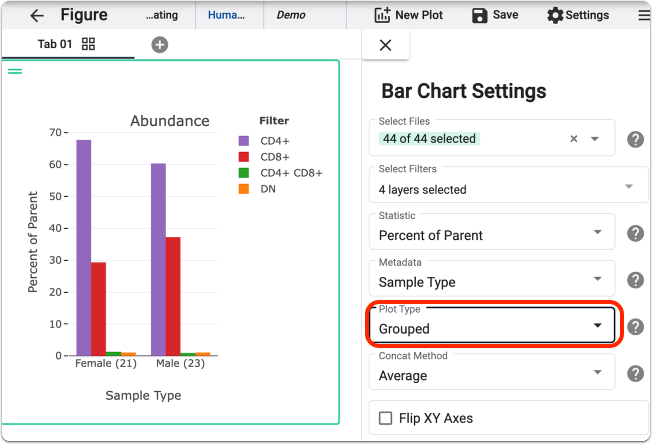Open Settings via the gear icon

(x=555, y=15)
